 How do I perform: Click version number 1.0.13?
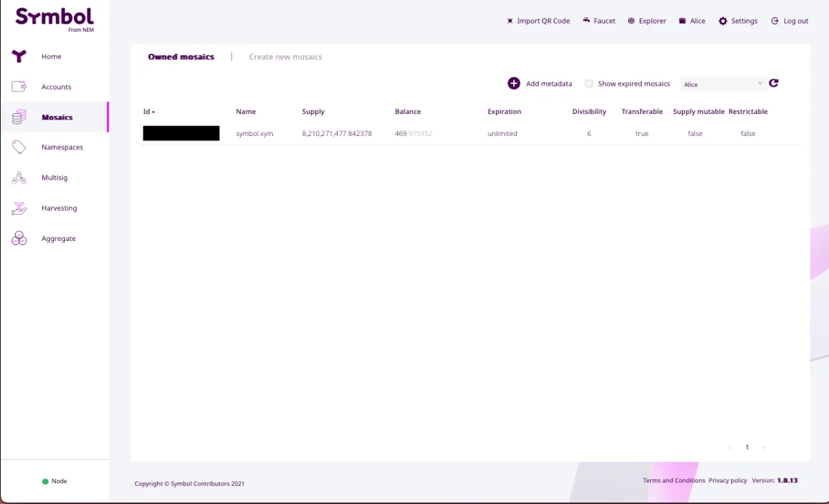pos(788,481)
